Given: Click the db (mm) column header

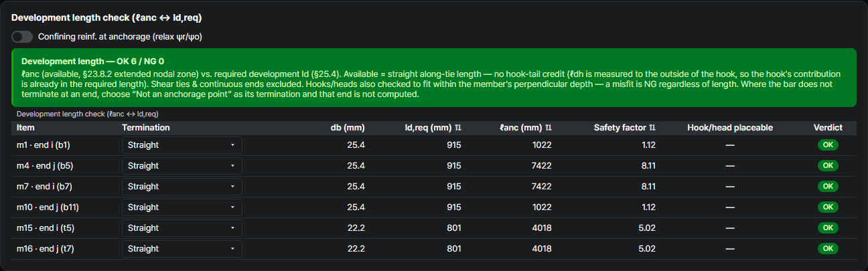Looking at the screenshot, I should coord(348,127).
